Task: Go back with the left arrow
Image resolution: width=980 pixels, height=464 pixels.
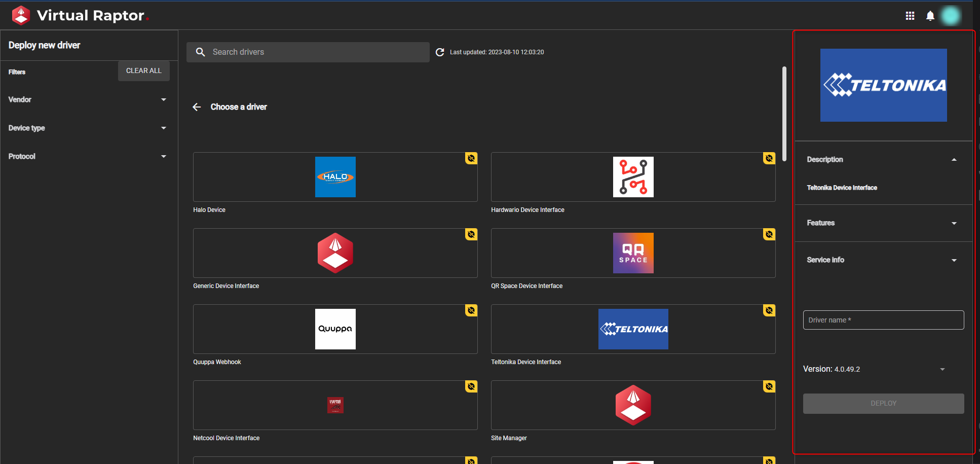Action: pos(197,107)
